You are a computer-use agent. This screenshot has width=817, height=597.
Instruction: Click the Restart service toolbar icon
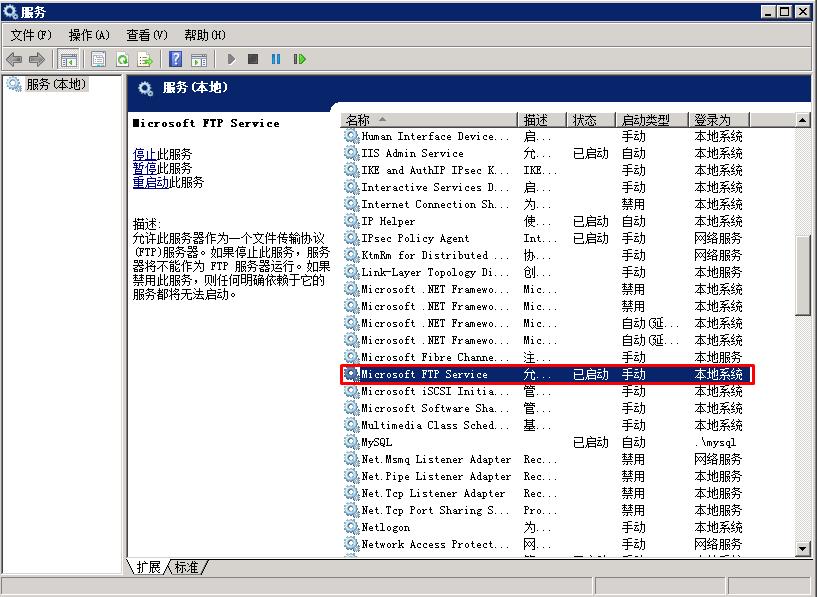point(300,59)
